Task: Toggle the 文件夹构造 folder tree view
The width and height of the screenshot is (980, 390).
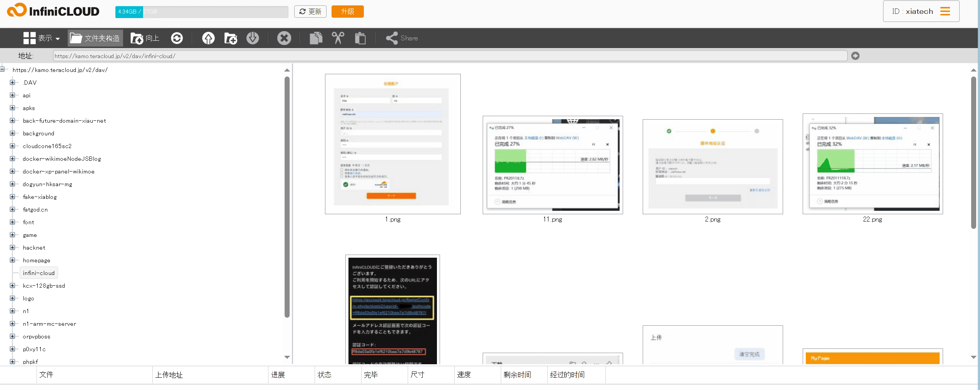Action: tap(95, 38)
